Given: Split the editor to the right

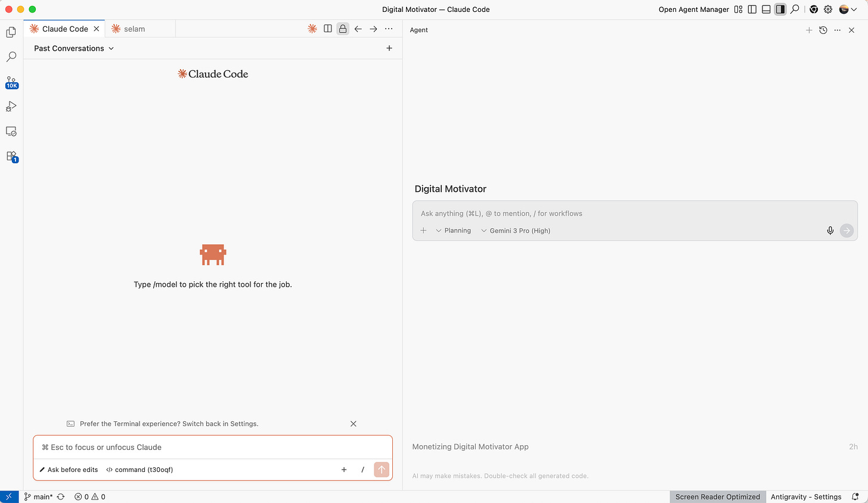Looking at the screenshot, I should [x=328, y=29].
